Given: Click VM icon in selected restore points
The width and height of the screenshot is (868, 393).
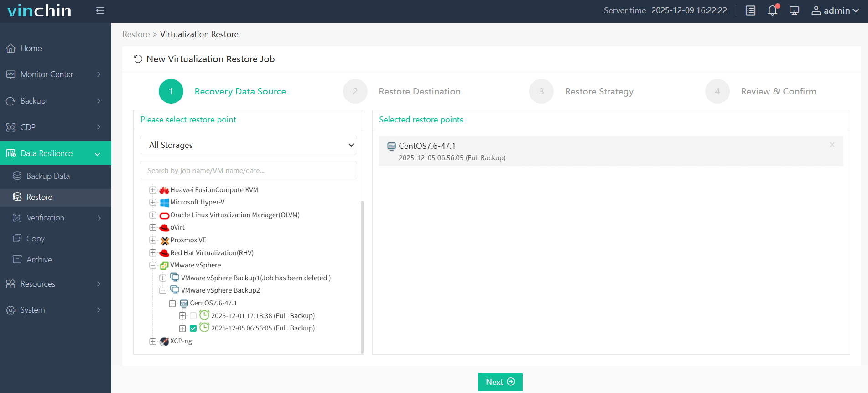Looking at the screenshot, I should pyautogui.click(x=391, y=146).
